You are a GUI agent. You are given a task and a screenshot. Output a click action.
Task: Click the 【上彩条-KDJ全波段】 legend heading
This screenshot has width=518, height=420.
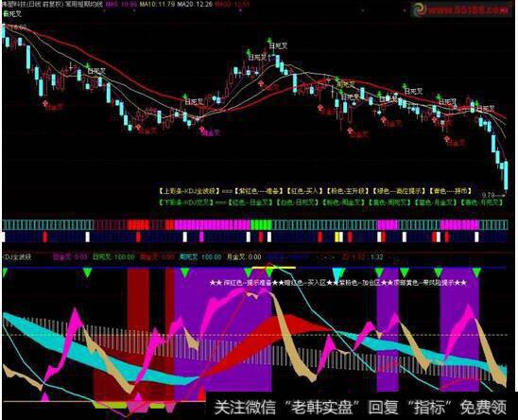[189, 191]
